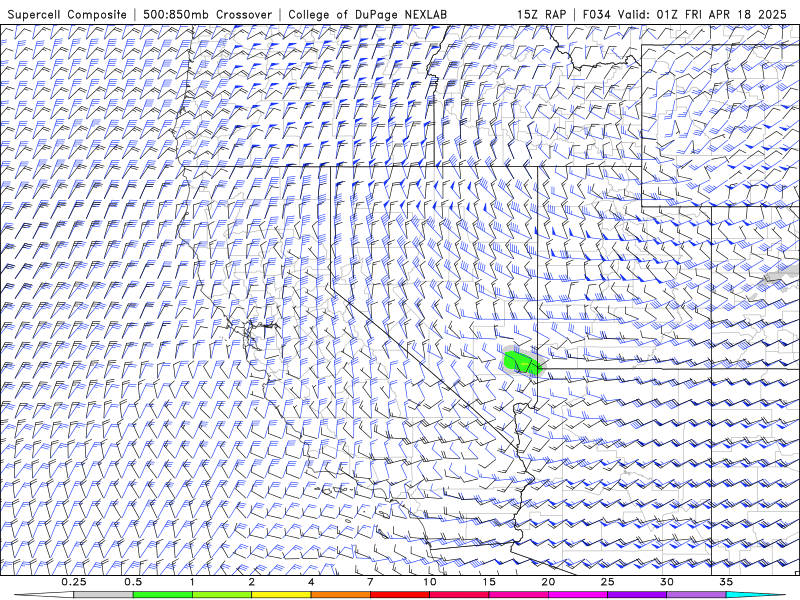Viewport: 800px width, 600px height.
Task: Click the '20' legend label
Action: (x=548, y=582)
